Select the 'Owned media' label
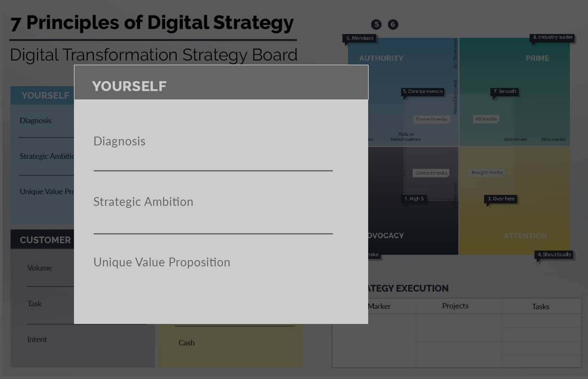Screen dimensions: 588x379 431,173
